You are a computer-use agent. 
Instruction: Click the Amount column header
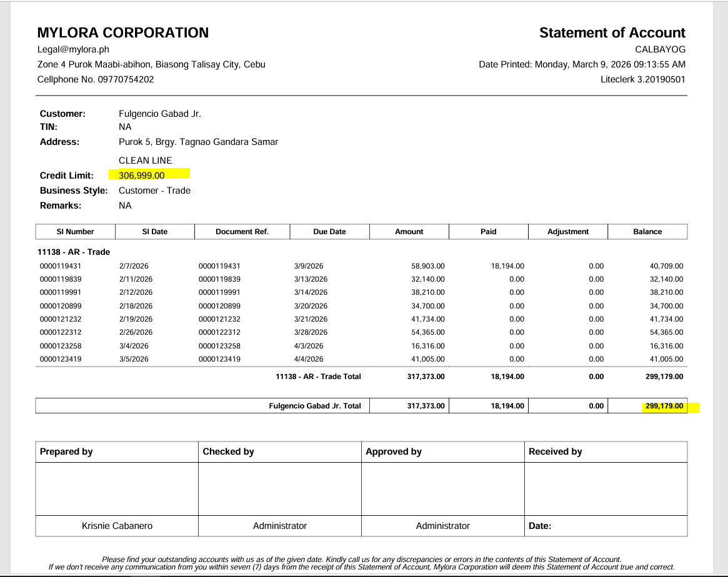click(409, 232)
